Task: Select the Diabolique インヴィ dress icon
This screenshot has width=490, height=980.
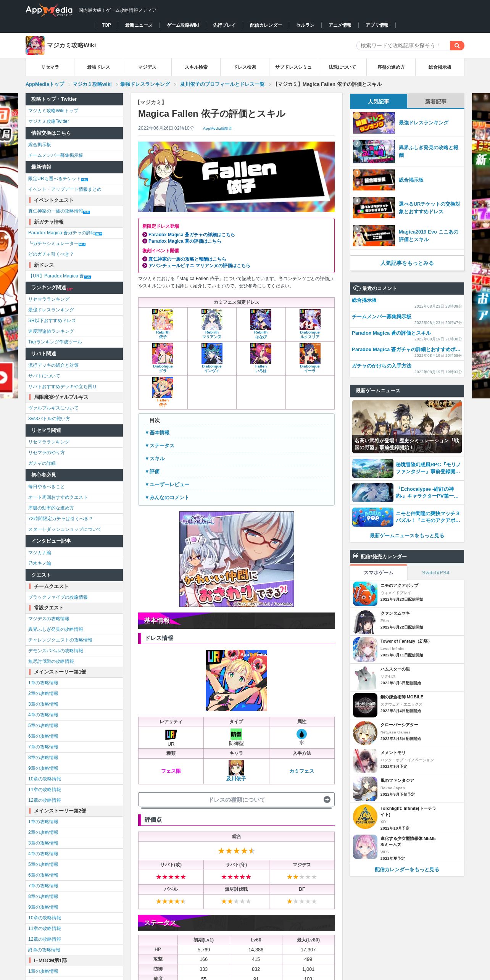Action: tap(212, 354)
